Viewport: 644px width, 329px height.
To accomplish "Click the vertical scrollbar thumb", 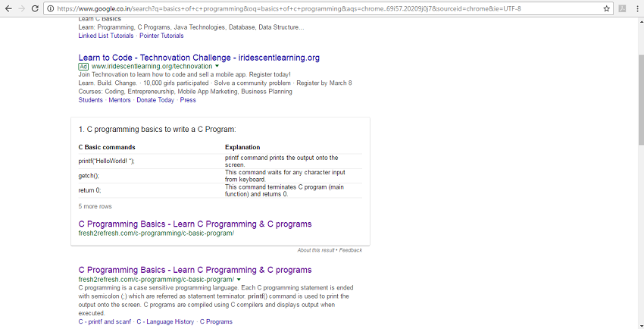I will [x=641, y=99].
